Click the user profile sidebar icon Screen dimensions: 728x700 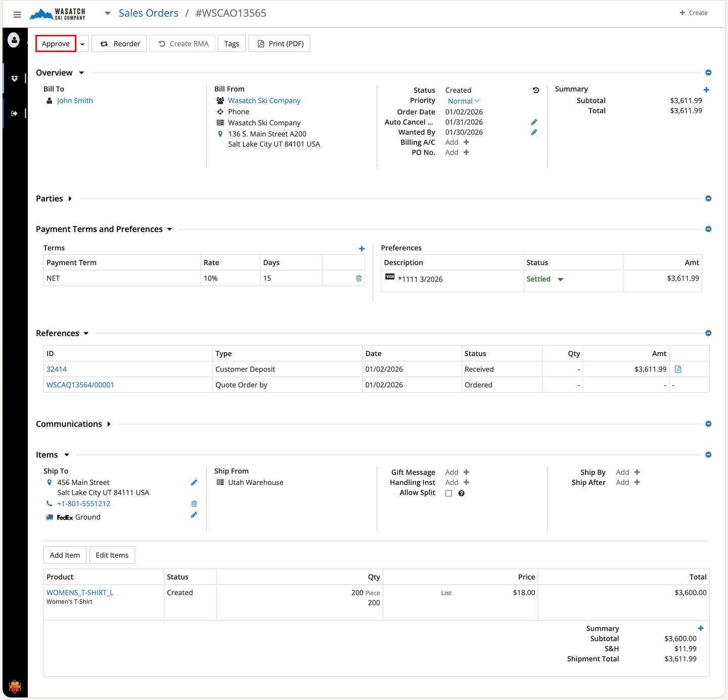(x=14, y=40)
